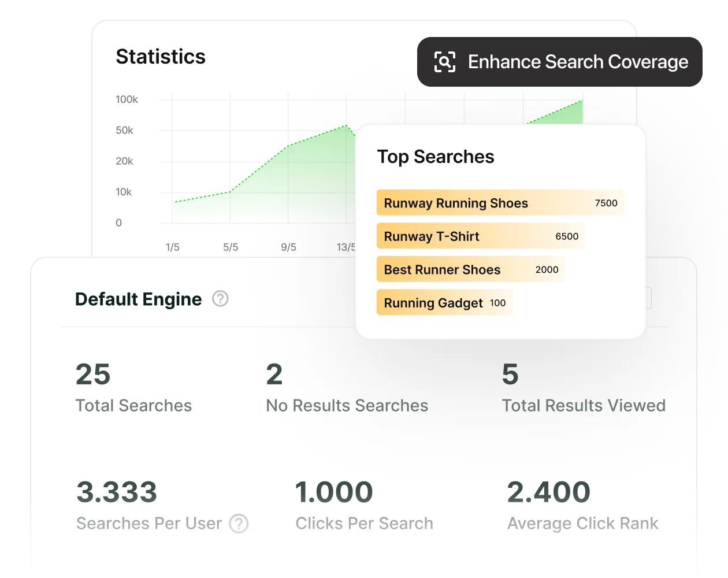728x578 pixels.
Task: Select the Statistics heading
Action: (161, 56)
